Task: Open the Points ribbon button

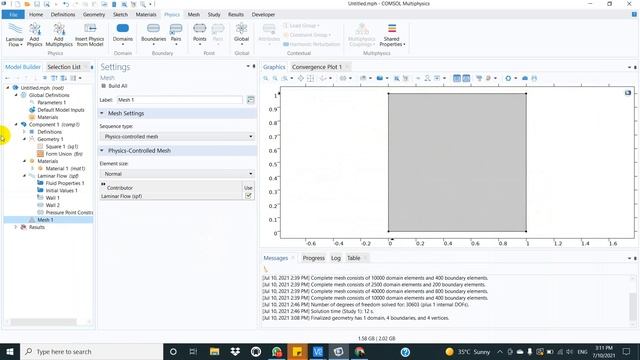Action: [200, 34]
